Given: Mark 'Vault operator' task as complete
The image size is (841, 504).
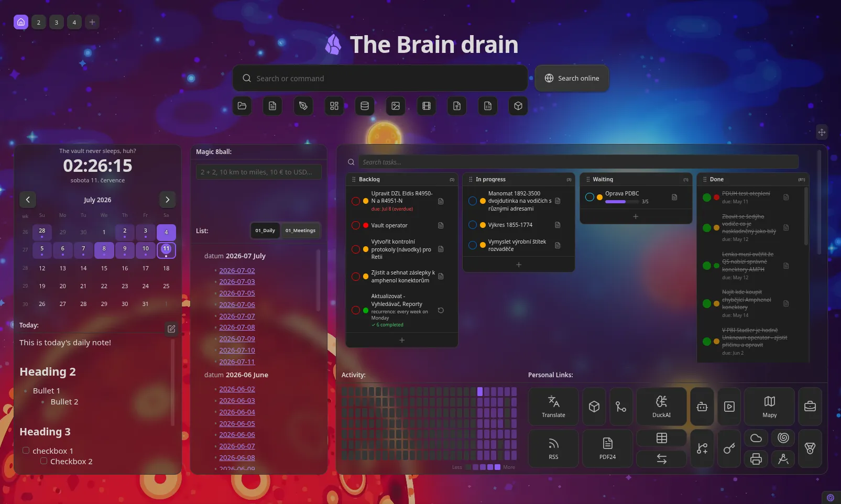Looking at the screenshot, I should click(x=356, y=225).
